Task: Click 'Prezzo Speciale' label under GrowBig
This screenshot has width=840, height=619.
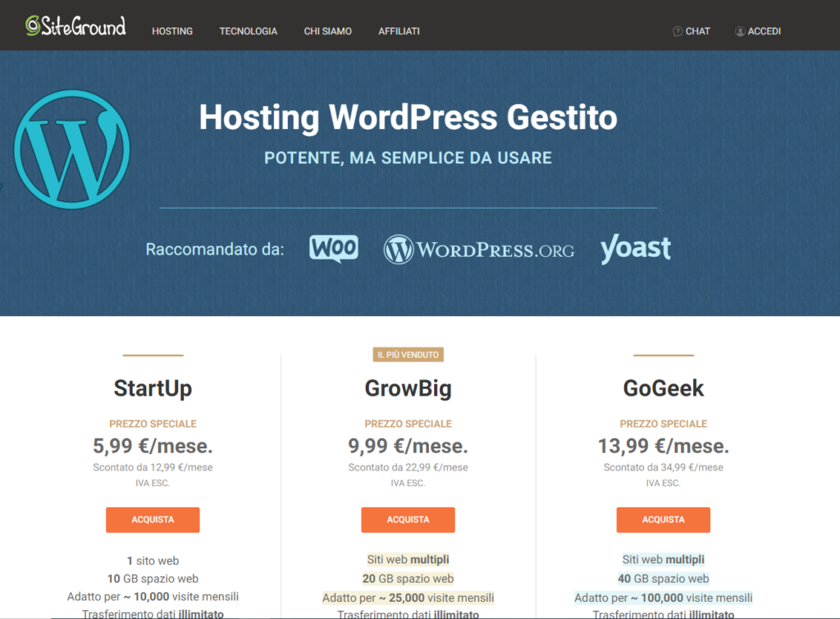Action: 409,424
